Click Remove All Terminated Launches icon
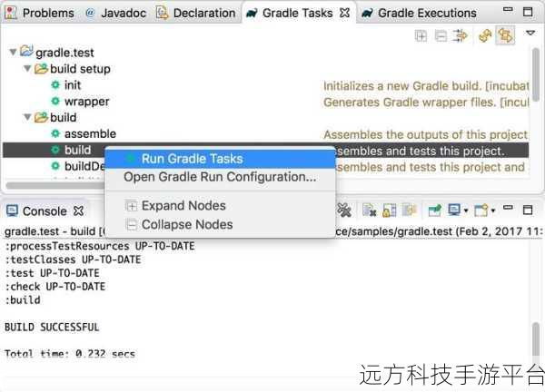This screenshot has height=392, width=545. [344, 210]
